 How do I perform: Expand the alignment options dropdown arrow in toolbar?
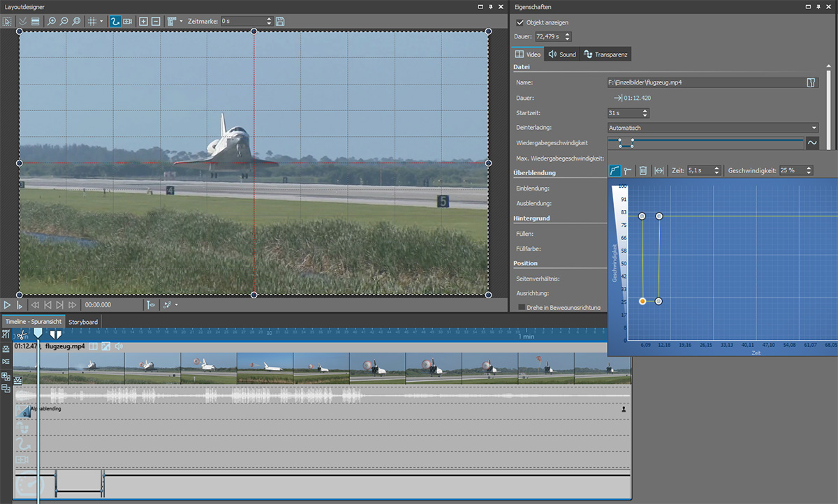[x=181, y=22]
